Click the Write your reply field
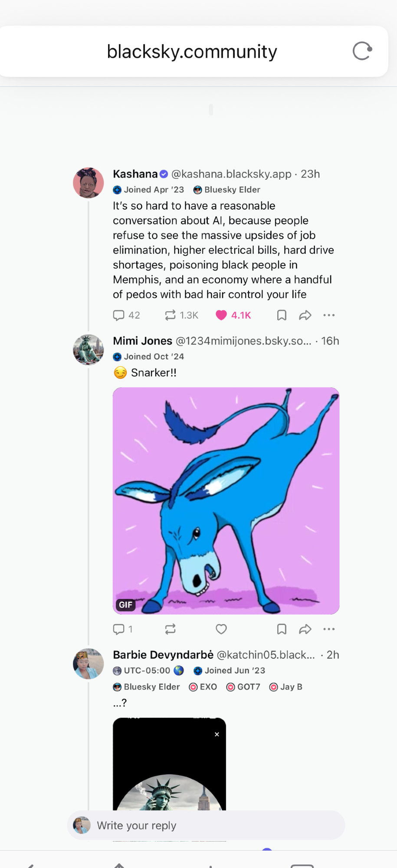 point(206,825)
